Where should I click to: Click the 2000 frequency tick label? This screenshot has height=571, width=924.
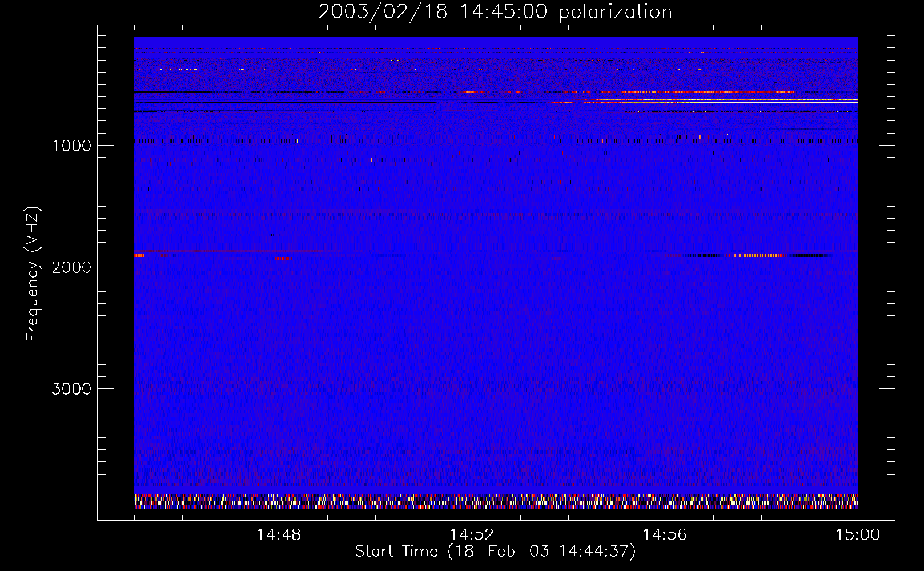pos(71,267)
